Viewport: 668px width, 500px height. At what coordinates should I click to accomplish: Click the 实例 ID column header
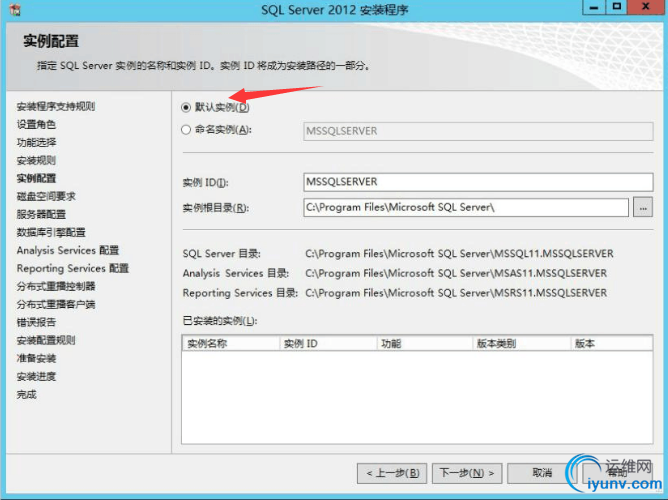(328, 344)
